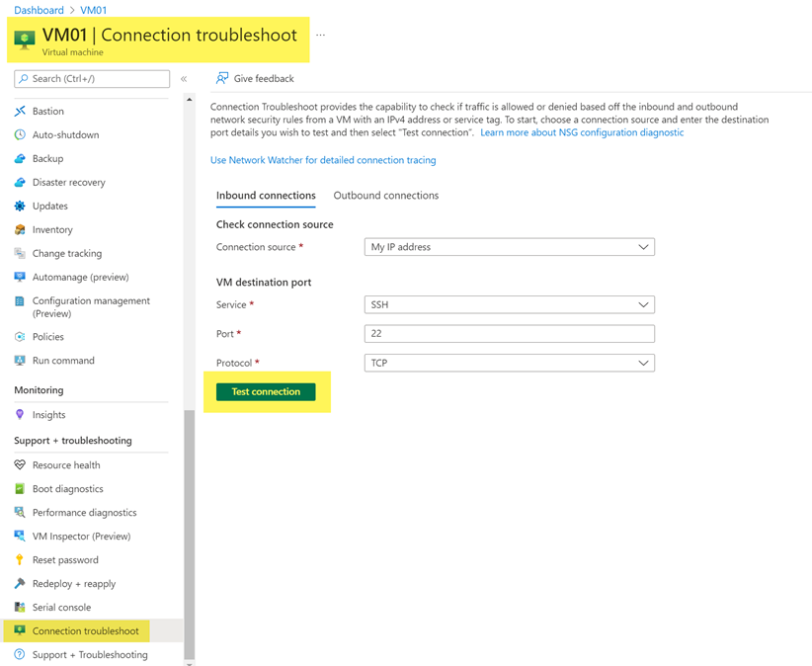812x666 pixels.
Task: Click the Test connection button
Action: click(x=266, y=392)
